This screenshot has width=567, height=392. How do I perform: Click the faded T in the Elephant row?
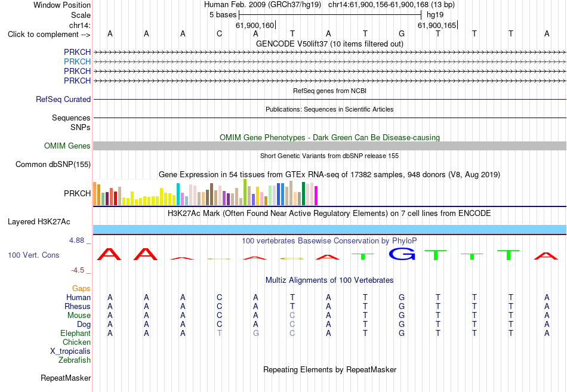click(219, 333)
